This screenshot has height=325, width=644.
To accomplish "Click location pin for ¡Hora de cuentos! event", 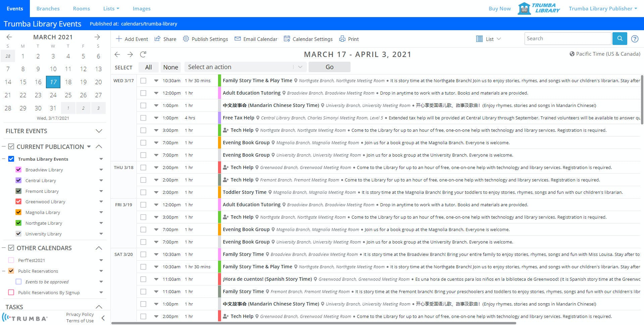I will click(x=315, y=279).
